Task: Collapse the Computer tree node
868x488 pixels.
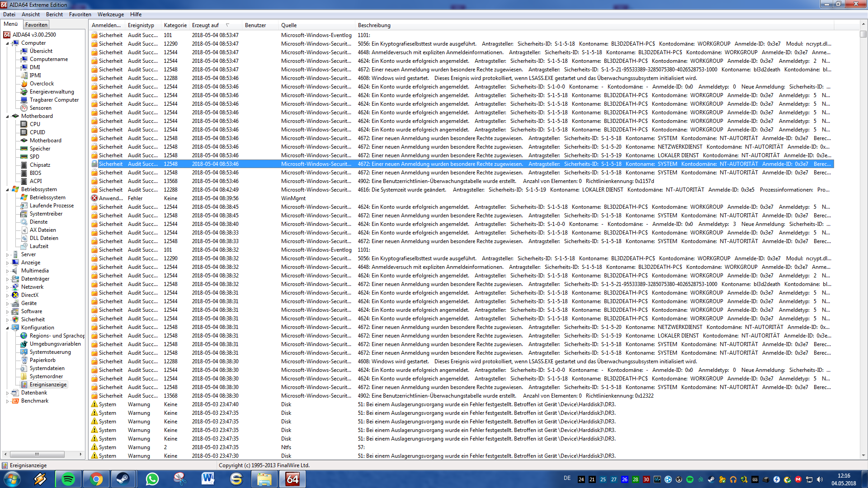Action: (x=7, y=43)
